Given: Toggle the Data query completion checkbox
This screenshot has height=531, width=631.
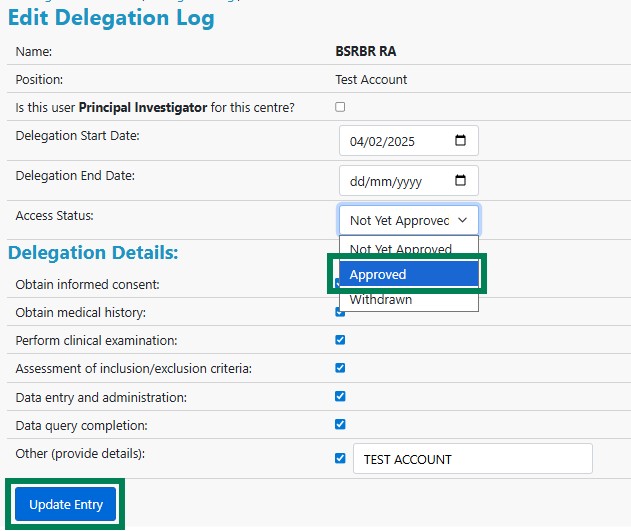Looking at the screenshot, I should pos(340,424).
